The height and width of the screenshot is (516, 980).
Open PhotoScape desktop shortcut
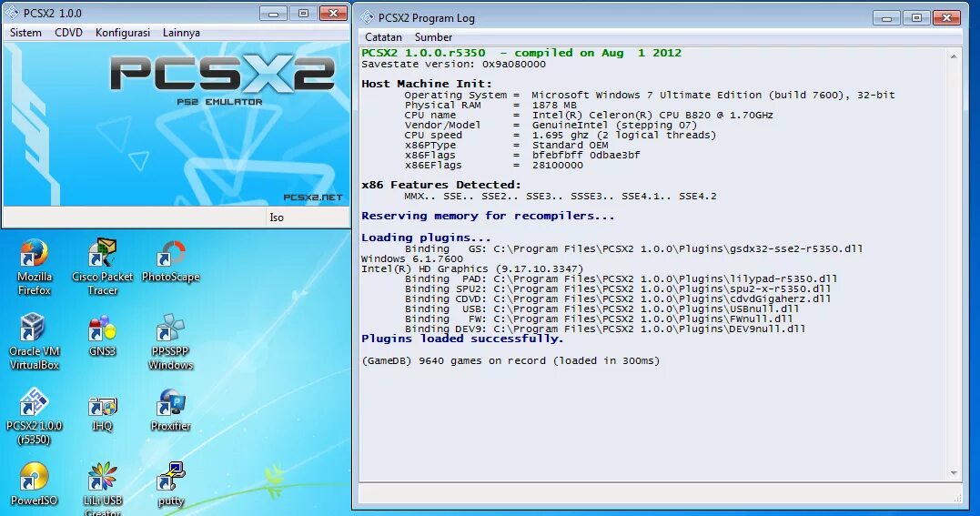pos(171,261)
